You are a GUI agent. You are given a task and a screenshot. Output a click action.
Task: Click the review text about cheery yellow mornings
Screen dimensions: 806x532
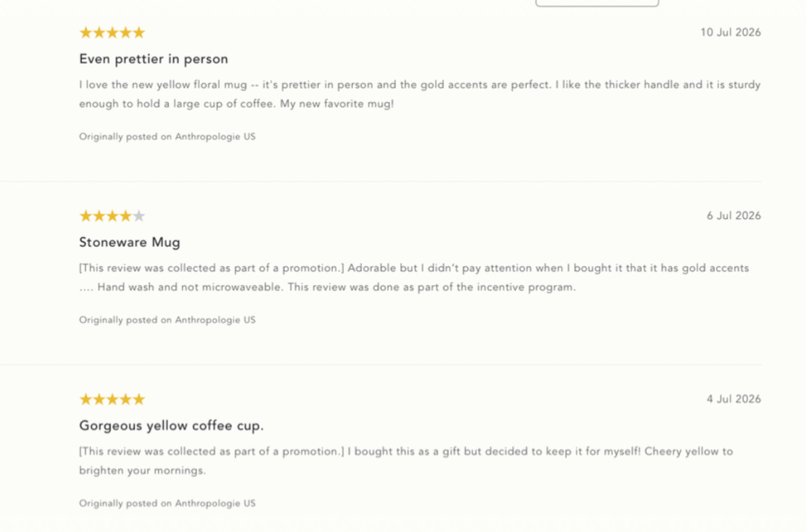[x=406, y=461]
